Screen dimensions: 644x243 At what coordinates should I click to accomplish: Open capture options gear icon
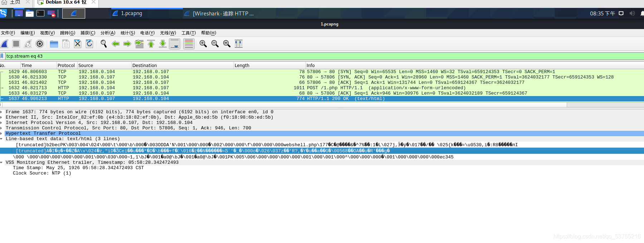click(x=40, y=44)
